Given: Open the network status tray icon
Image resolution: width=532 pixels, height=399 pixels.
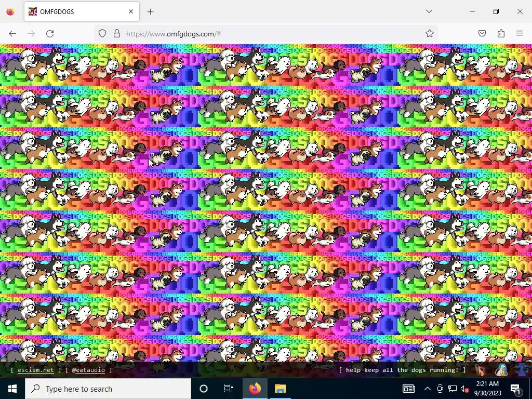Looking at the screenshot, I should pos(453,389).
